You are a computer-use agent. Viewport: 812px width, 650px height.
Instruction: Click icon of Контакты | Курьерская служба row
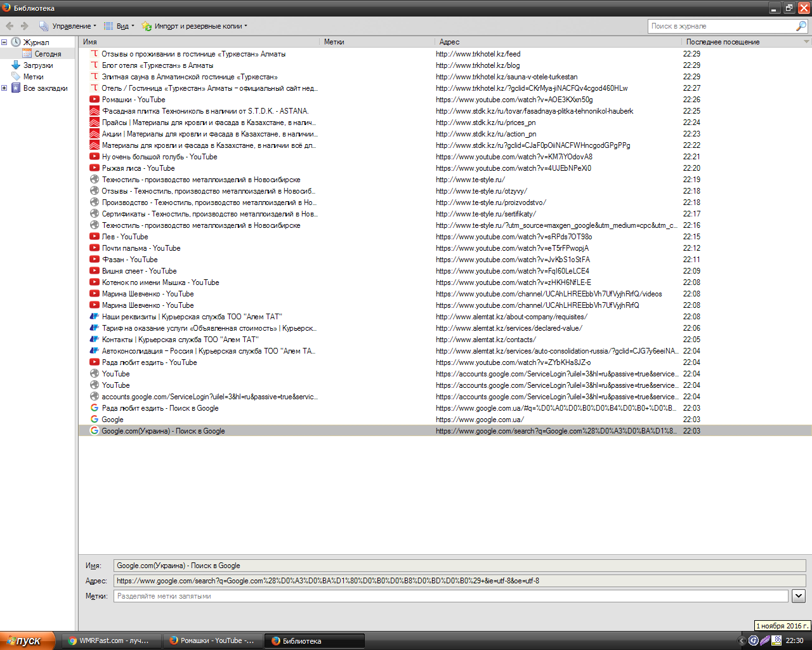pos(95,340)
